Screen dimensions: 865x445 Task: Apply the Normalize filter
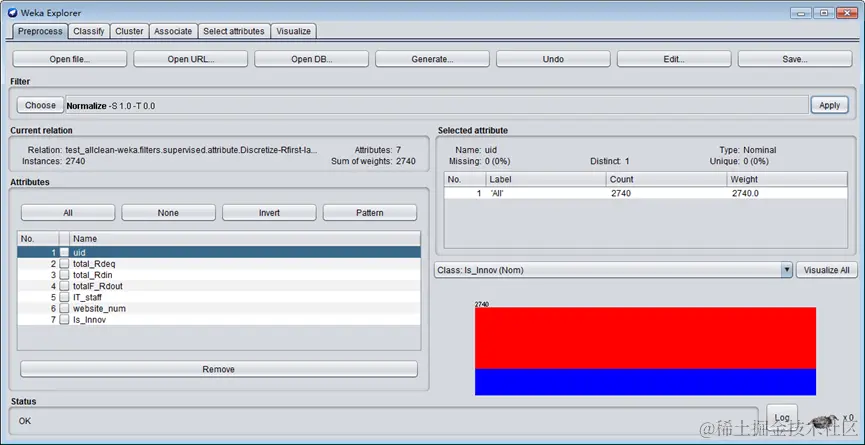click(829, 105)
